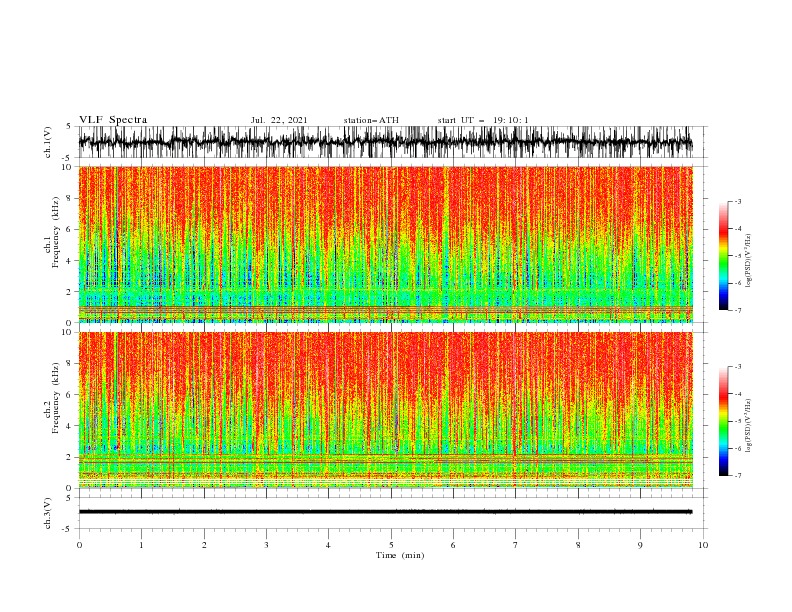
Task: Click tick label "3" on the time axis
Action: coord(266,545)
